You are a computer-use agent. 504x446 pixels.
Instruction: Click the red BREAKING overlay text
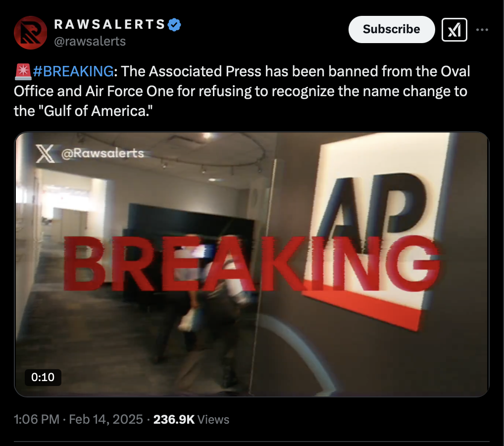252,264
